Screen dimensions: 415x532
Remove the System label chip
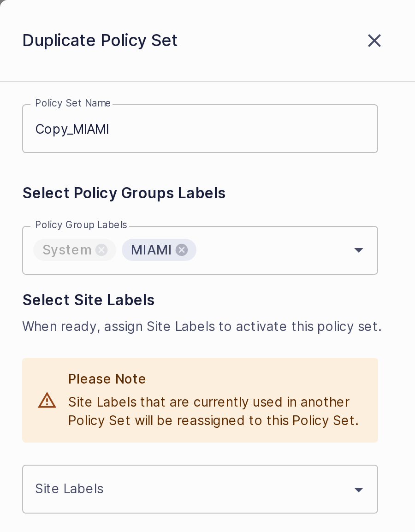coord(101,250)
